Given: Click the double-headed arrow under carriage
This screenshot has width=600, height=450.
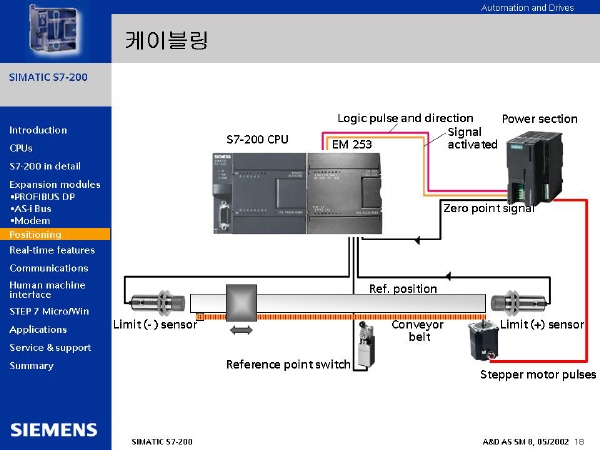Looking at the screenshot, I should (241, 330).
